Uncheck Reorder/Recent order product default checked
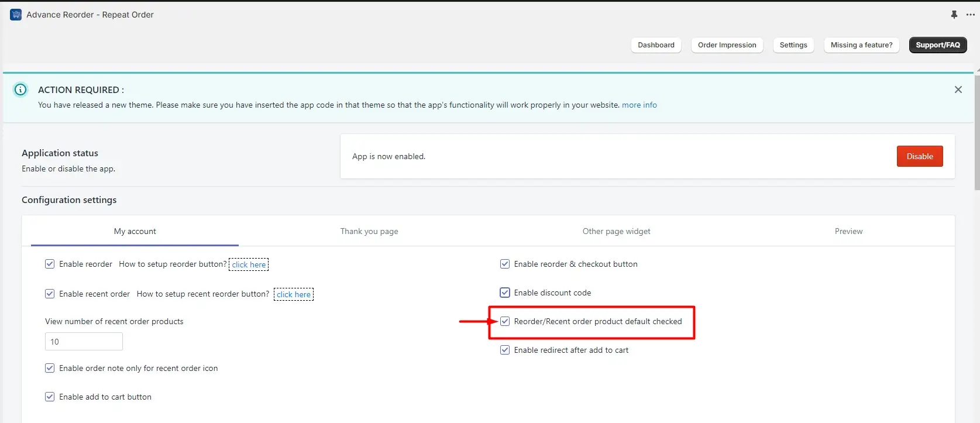Screen dimensions: 980x423 click(x=505, y=321)
